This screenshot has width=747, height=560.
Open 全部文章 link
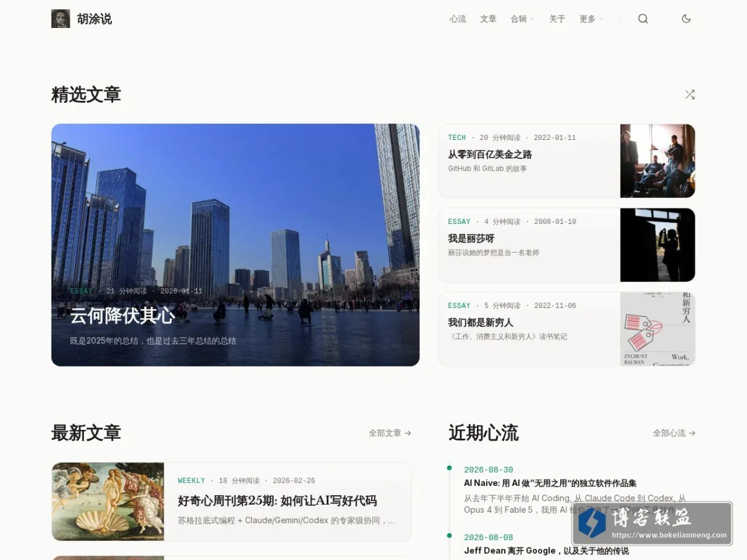pos(390,433)
